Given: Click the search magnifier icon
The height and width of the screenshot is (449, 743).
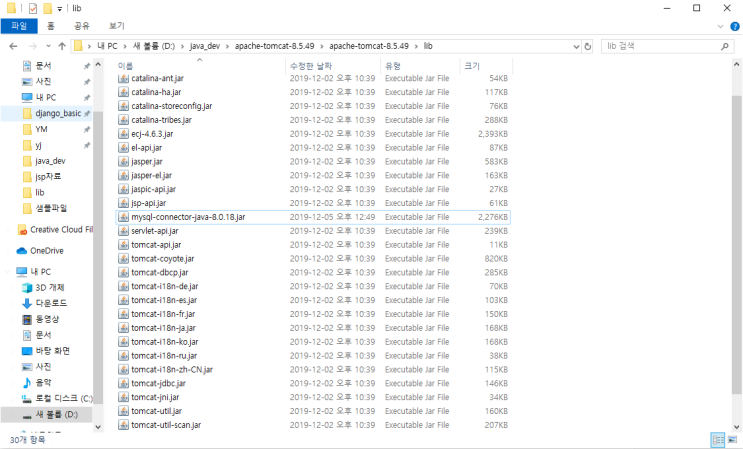Looking at the screenshot, I should (724, 46).
